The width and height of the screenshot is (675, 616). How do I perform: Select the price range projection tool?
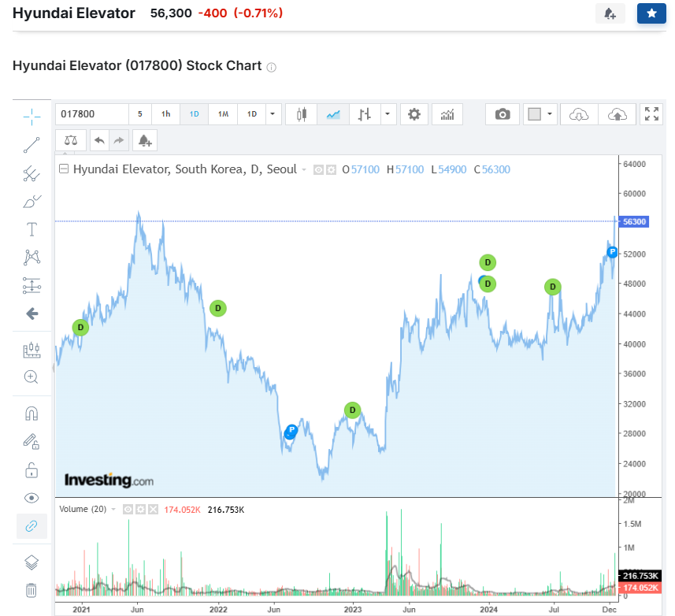coord(32,285)
